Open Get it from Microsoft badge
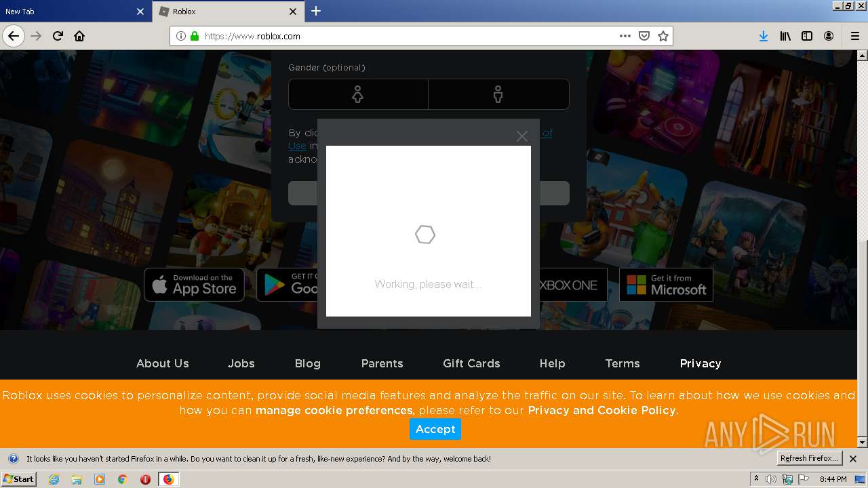The width and height of the screenshot is (868, 488). tap(666, 285)
